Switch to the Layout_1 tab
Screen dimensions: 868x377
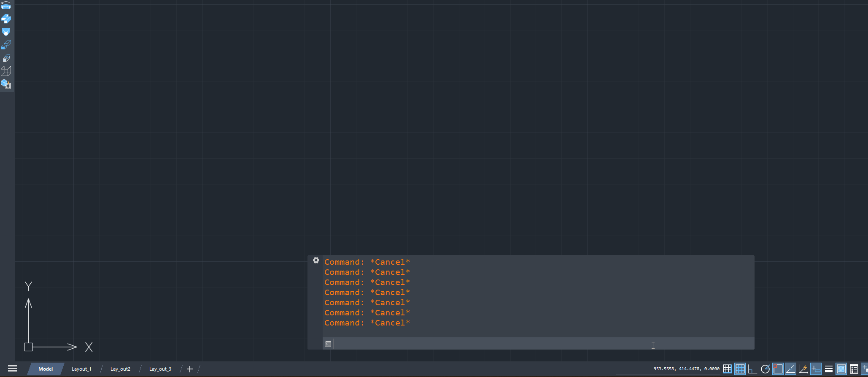click(x=81, y=369)
